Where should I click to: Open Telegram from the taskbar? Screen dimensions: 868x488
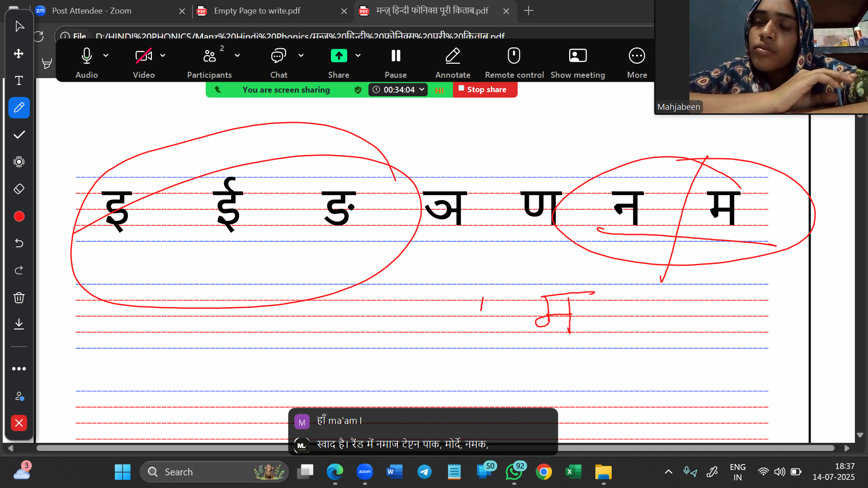click(424, 472)
